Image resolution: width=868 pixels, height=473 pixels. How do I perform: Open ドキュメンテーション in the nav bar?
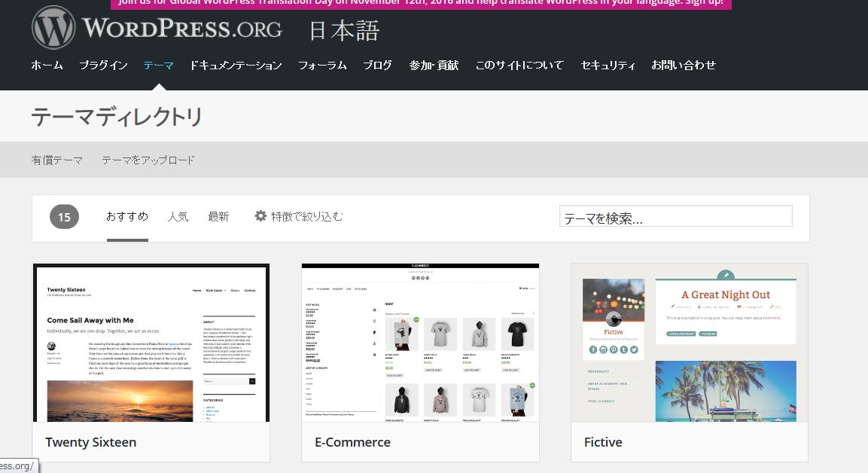(x=236, y=66)
